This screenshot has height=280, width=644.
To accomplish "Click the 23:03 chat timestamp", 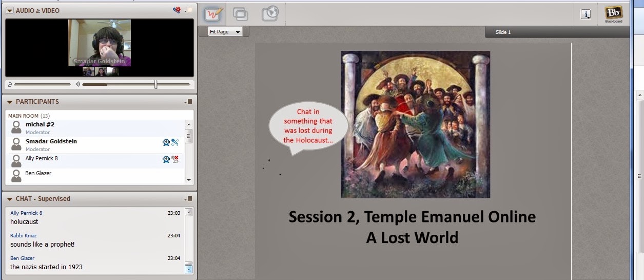I will point(174,213).
